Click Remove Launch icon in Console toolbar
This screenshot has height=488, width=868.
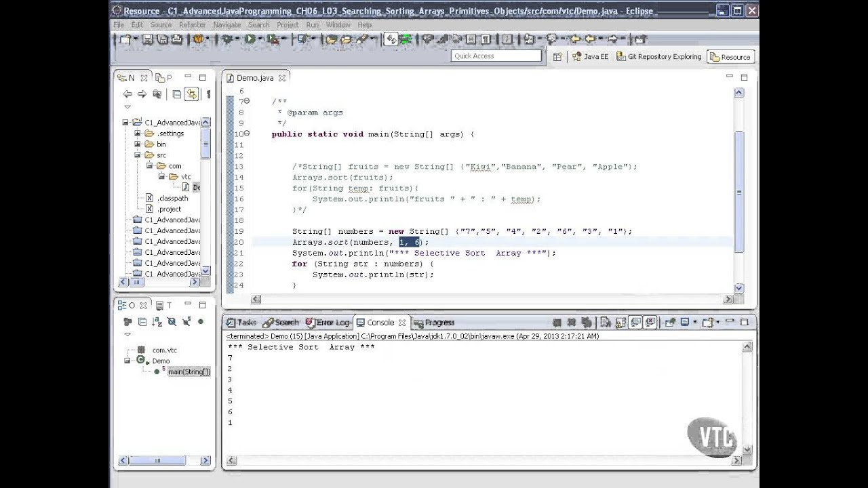[571, 323]
